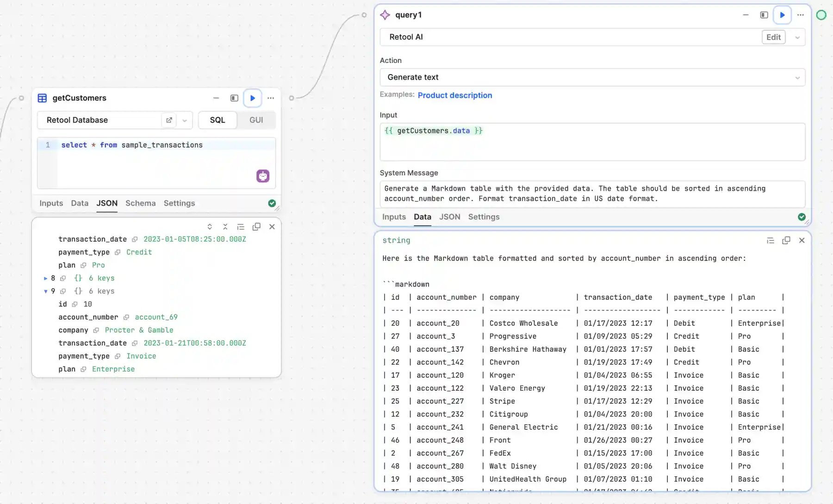This screenshot has height=504, width=833.
Task: Click the AI assistant icon in SQL editor
Action: (263, 176)
